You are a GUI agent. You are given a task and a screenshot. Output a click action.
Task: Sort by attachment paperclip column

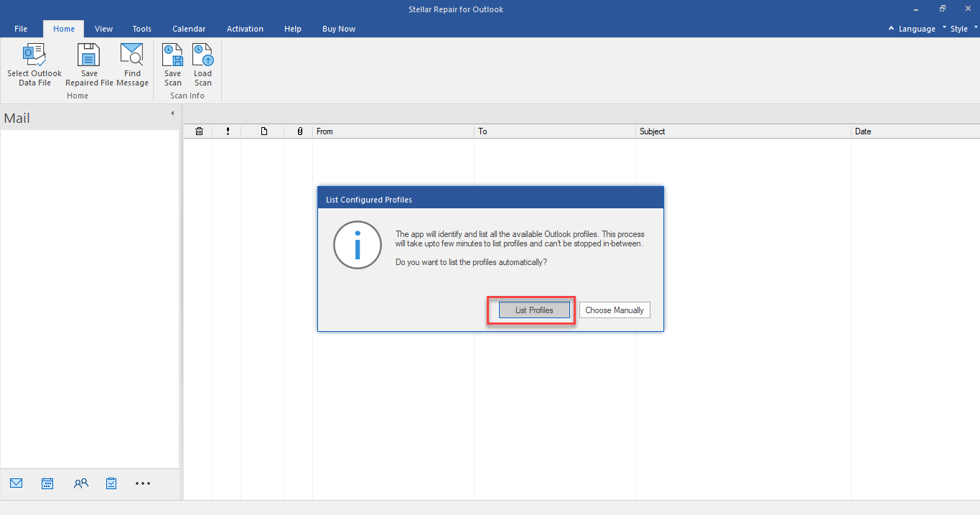pyautogui.click(x=299, y=131)
